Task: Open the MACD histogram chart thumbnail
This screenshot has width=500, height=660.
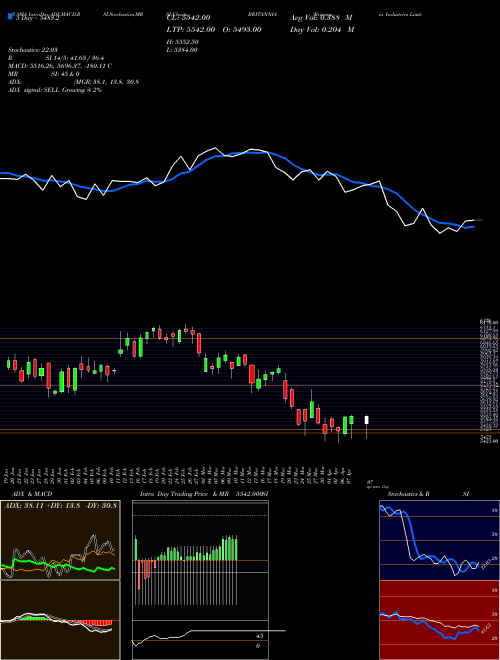Action: 60,620
